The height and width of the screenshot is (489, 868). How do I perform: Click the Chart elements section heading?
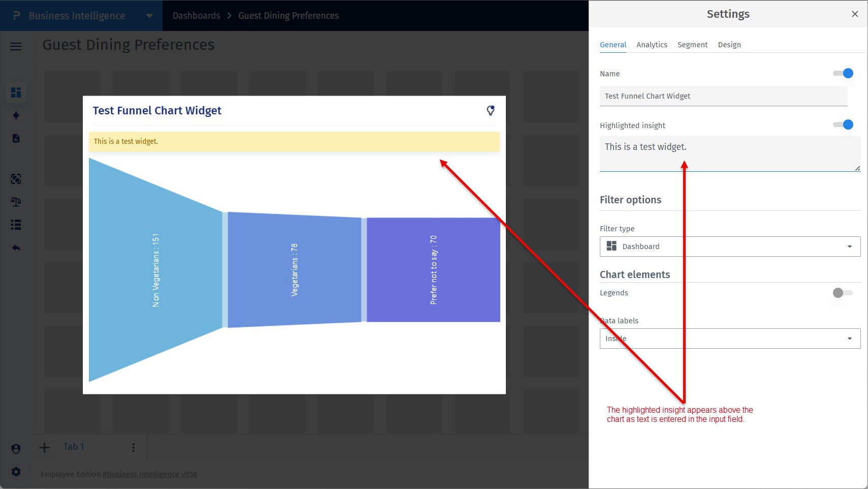click(x=635, y=274)
